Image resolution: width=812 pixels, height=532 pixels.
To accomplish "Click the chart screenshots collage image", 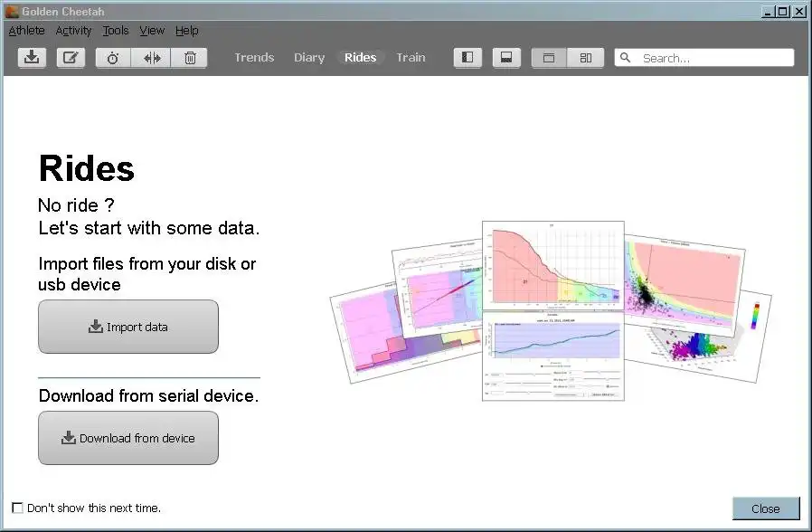I will coord(551,311).
